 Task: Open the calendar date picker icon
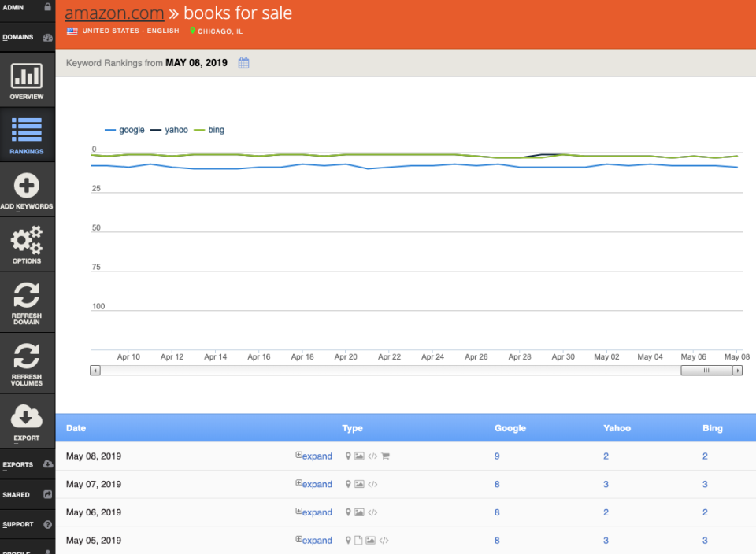click(x=243, y=63)
